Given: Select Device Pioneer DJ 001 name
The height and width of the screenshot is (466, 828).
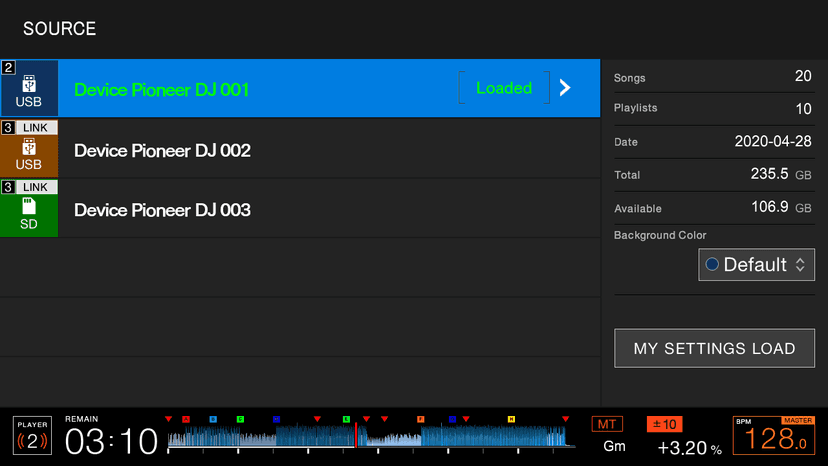Looking at the screenshot, I should click(x=162, y=90).
